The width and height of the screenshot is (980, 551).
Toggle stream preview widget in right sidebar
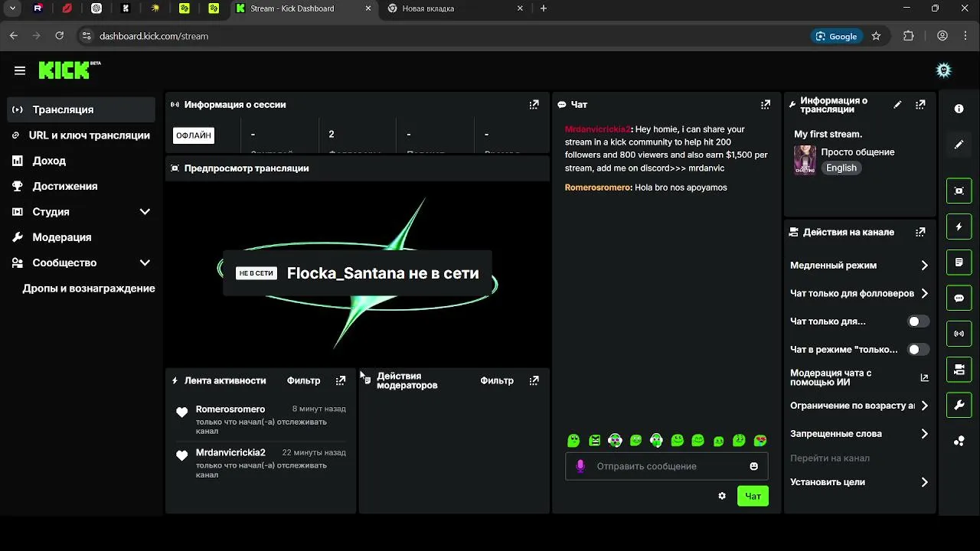tap(959, 191)
